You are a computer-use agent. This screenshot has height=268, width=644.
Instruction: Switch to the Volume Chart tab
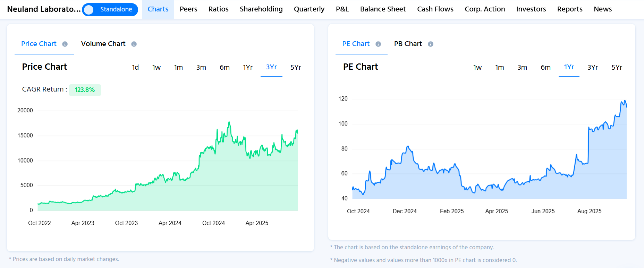point(103,44)
